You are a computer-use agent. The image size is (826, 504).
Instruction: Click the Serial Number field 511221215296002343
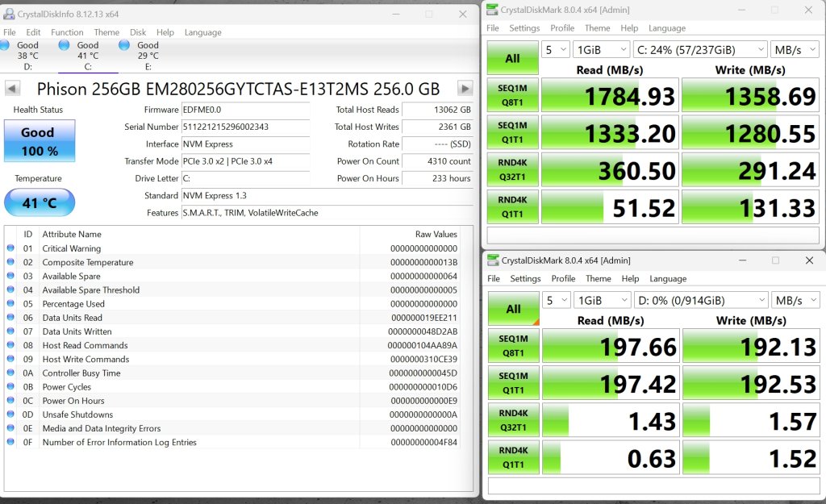point(245,127)
